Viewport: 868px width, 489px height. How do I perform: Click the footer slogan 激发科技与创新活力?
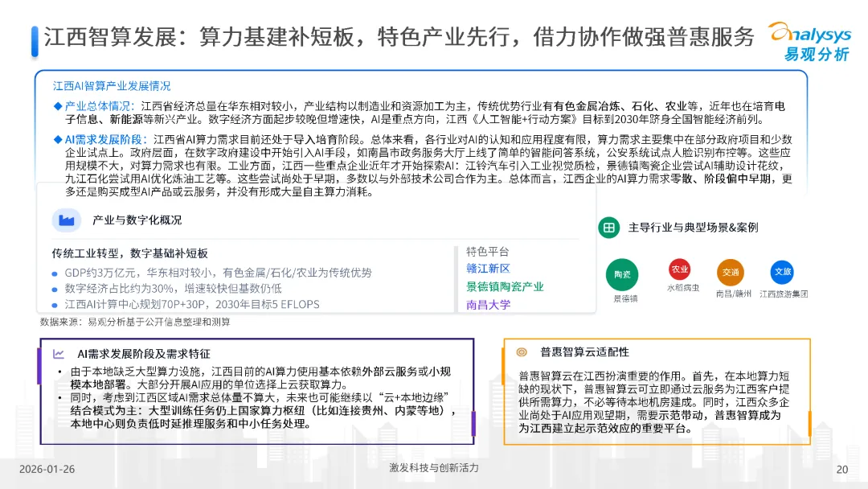(x=434, y=468)
